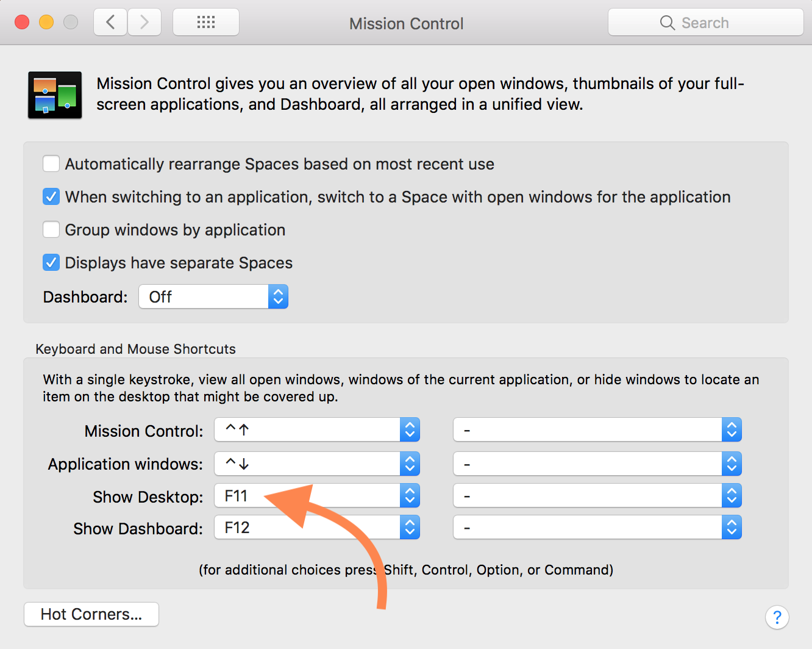Open the Show Dashboard mouse shortcut dropdown

(597, 528)
